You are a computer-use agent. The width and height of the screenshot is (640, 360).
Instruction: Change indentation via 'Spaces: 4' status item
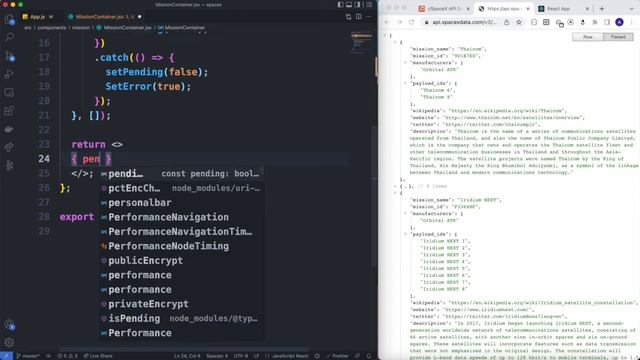pyautogui.click(x=217, y=356)
